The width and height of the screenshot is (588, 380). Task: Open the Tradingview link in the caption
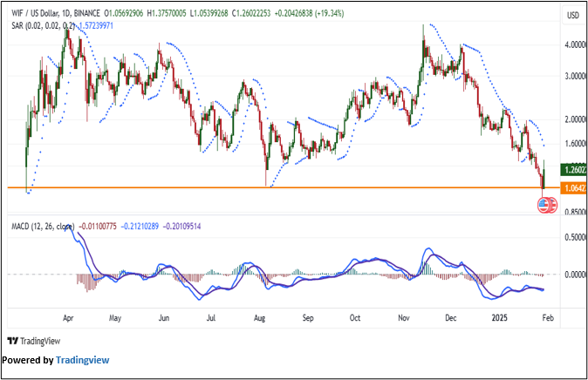(x=83, y=360)
